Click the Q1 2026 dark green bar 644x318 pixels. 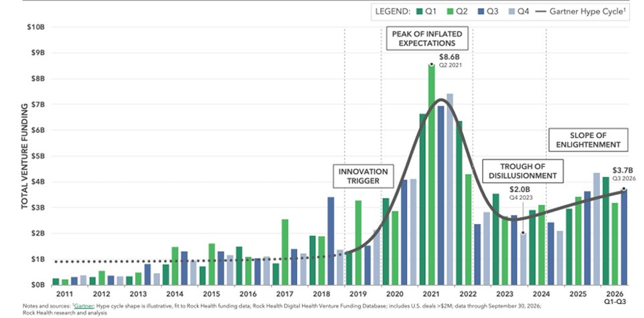click(x=605, y=231)
